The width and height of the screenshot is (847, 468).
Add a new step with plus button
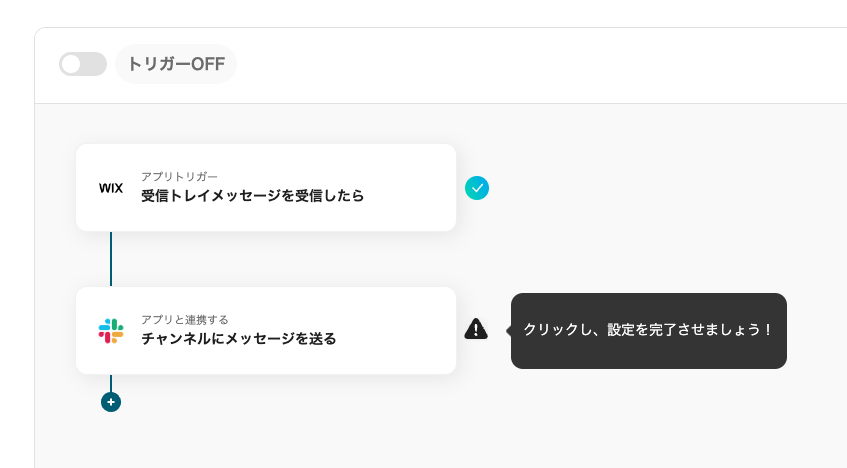[111, 402]
